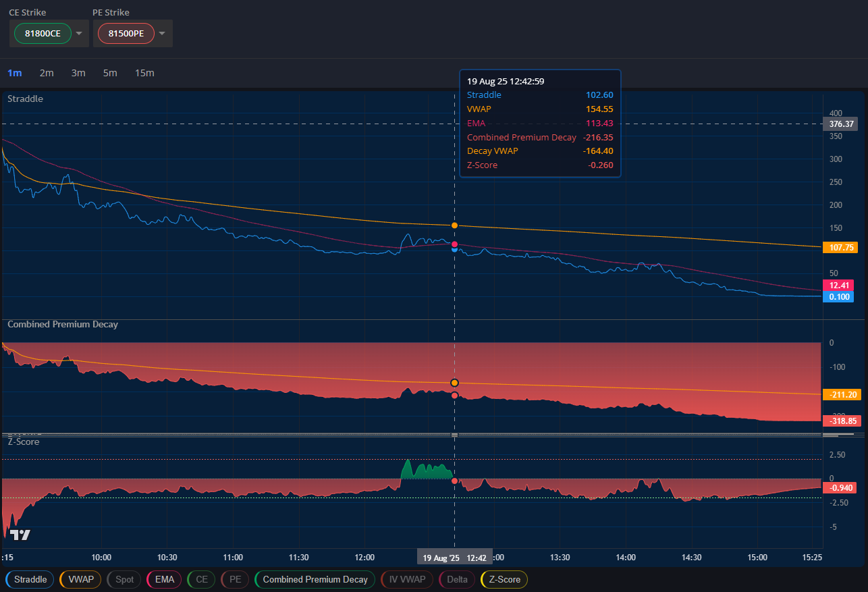Toggle the Z-Score indicator pill
Viewport: 868px width, 592px height.
pyautogui.click(x=504, y=579)
